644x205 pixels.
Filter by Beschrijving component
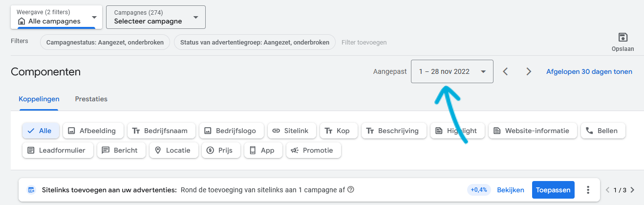click(x=394, y=131)
